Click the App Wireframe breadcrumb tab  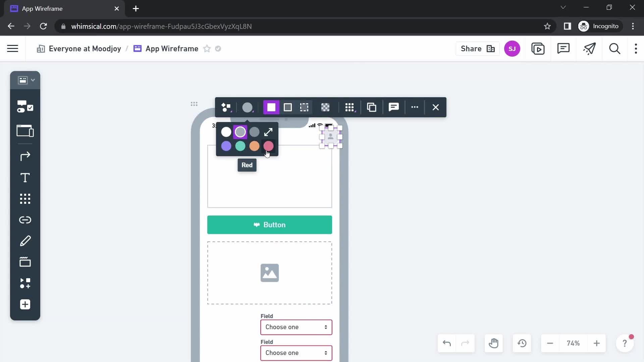pos(172,49)
